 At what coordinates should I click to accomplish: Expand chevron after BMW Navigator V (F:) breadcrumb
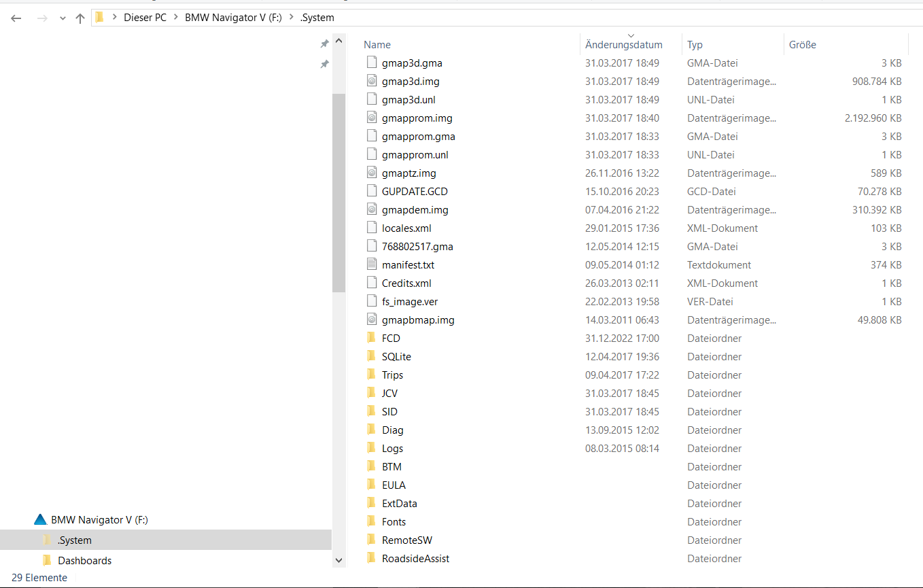pos(291,18)
